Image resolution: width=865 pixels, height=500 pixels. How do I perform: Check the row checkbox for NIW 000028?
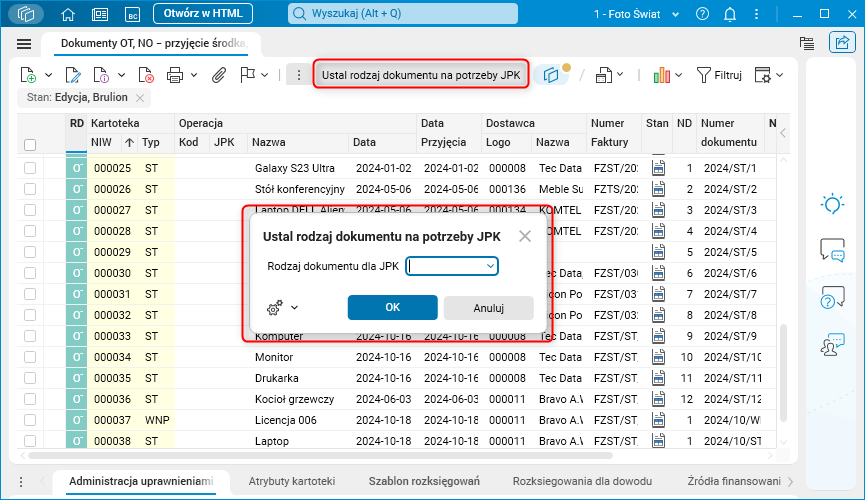click(x=30, y=231)
